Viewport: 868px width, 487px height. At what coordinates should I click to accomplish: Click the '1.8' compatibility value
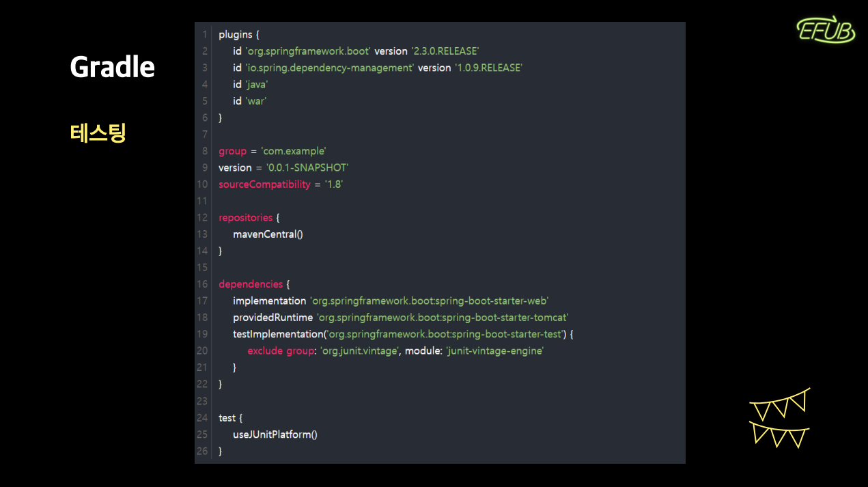334,184
